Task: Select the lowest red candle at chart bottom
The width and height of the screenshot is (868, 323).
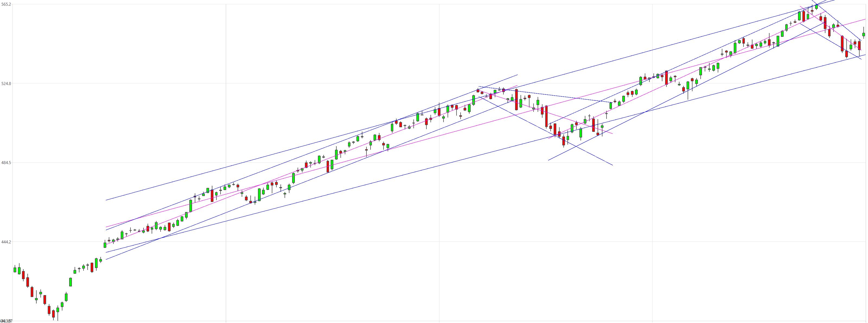Action: [53, 314]
